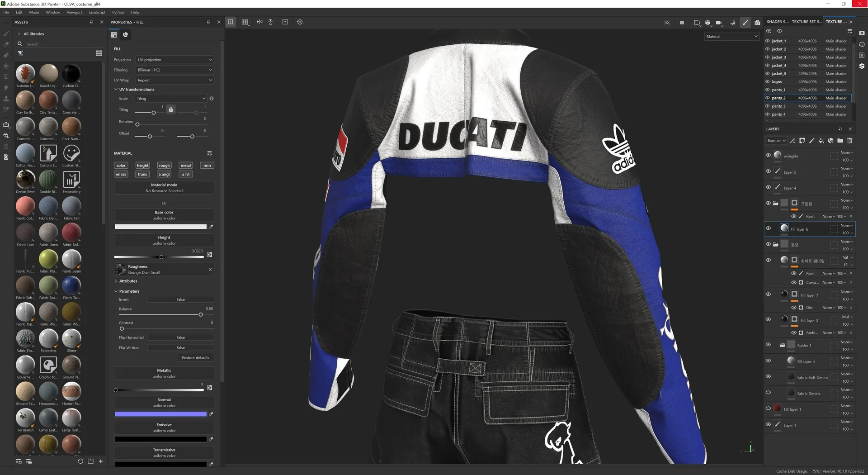Select the Paint brush tool
Screen dimensions: 868x475
[6, 33]
